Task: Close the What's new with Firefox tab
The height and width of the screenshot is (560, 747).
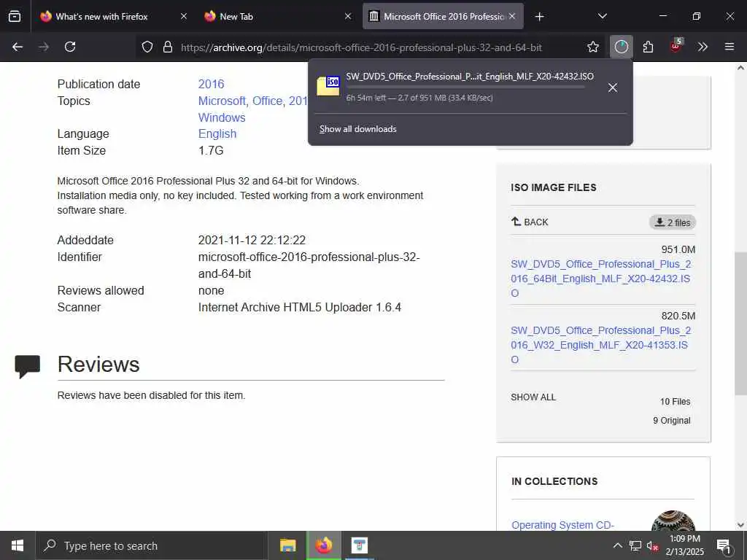Action: (x=184, y=16)
